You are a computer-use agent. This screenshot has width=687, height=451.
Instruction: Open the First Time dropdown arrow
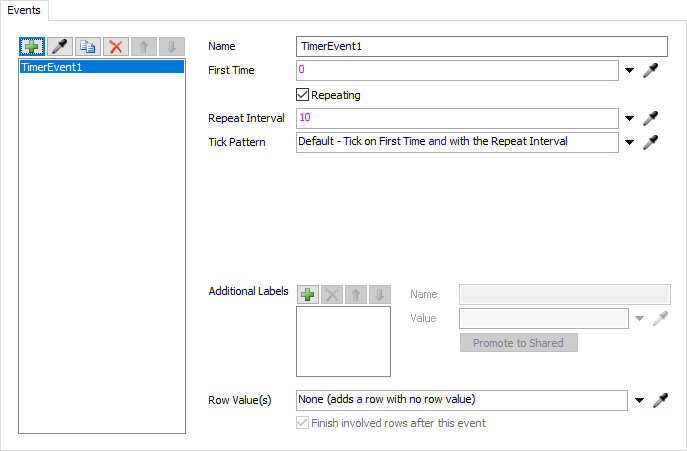[630, 71]
